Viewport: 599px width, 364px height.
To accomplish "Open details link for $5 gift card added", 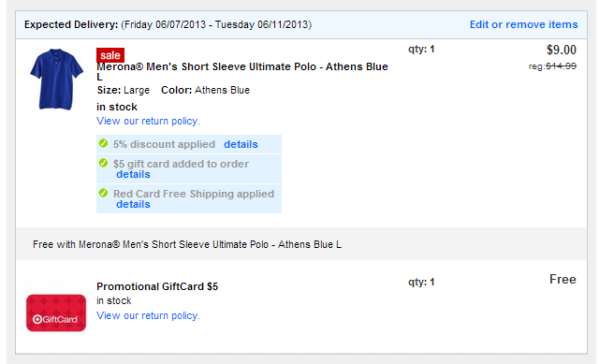I will point(133,174).
